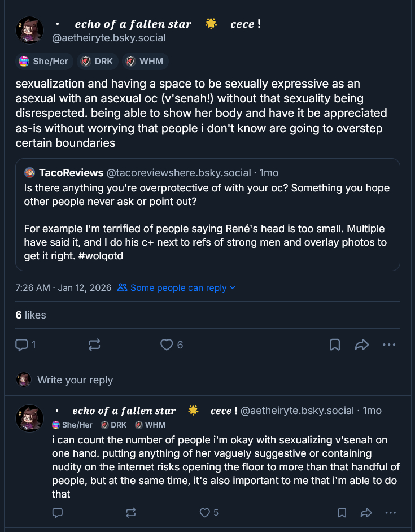Open more options for main post
This screenshot has height=532, width=415.
(389, 345)
